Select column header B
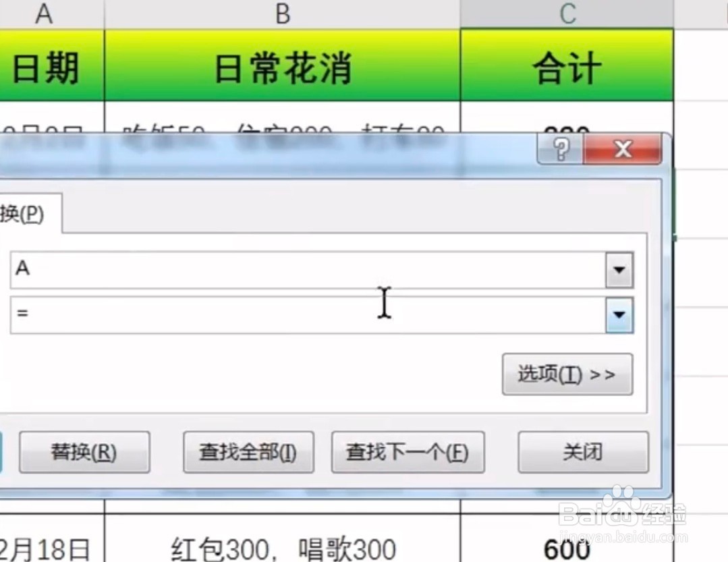728x562 pixels. click(281, 12)
